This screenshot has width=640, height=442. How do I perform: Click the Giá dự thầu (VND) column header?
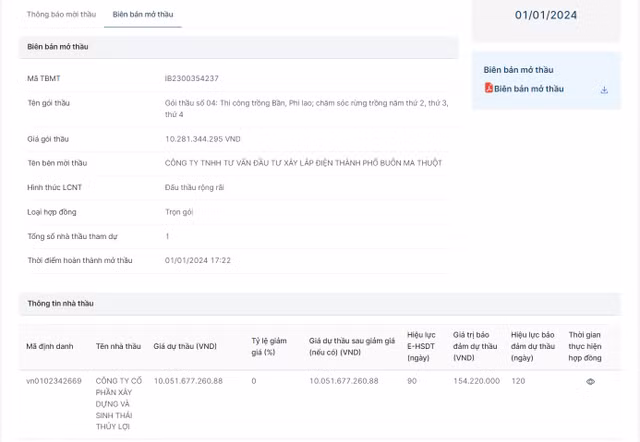pos(185,346)
